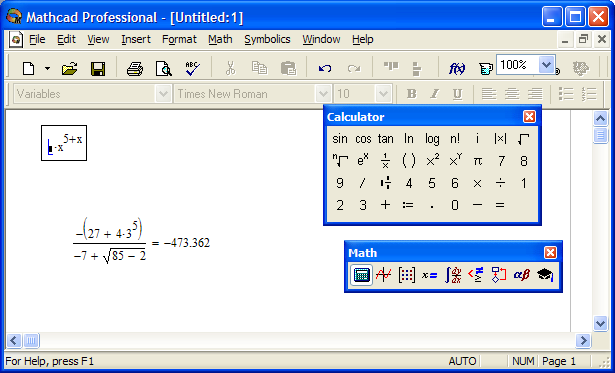Viewport: 615px width, 373px height.
Task: Insert log function in Calculator
Action: tap(432, 139)
